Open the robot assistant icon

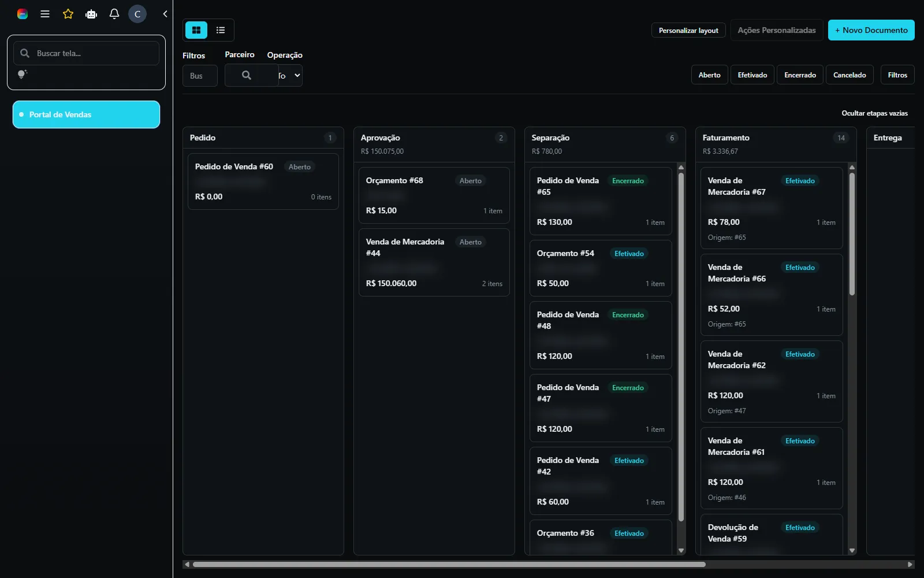coord(91,14)
